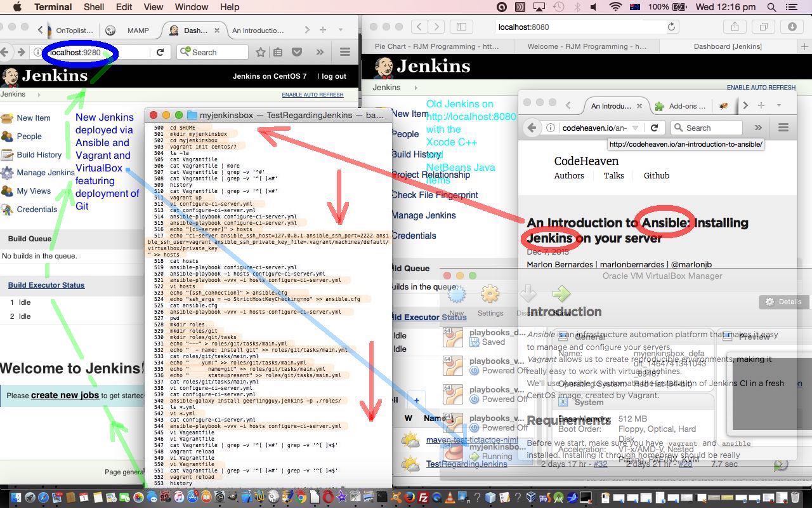This screenshot has width=812, height=508.
Task: Bookmark page with star in left Firefox
Action: click(x=261, y=52)
